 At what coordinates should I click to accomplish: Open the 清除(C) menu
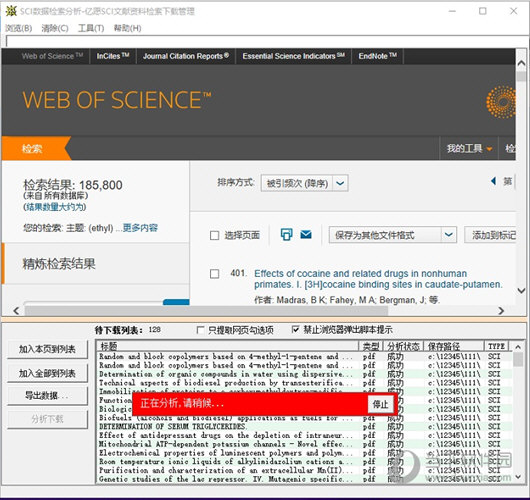(55, 28)
